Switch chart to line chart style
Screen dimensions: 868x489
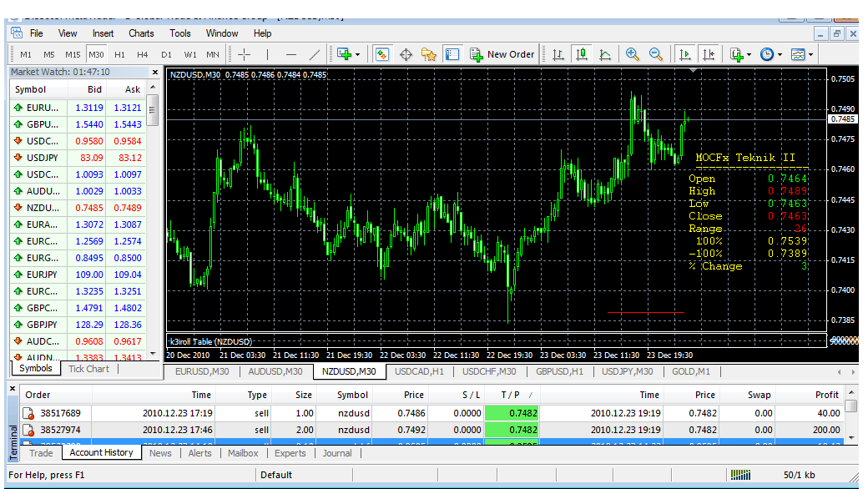pos(605,54)
